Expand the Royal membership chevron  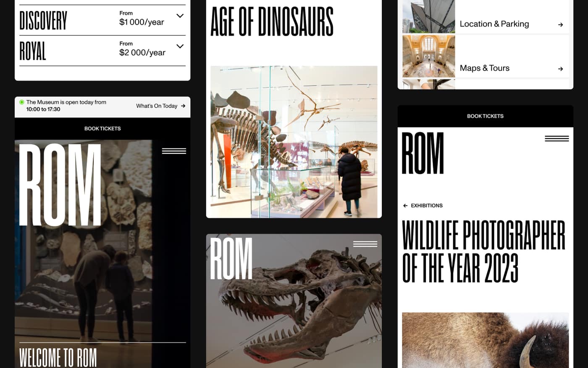[x=180, y=46]
